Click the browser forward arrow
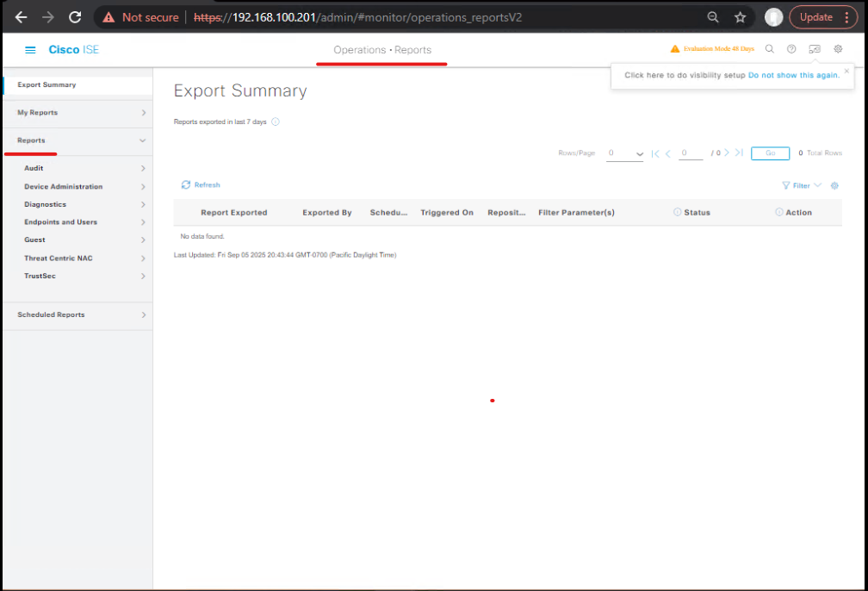The width and height of the screenshot is (868, 591). [48, 17]
